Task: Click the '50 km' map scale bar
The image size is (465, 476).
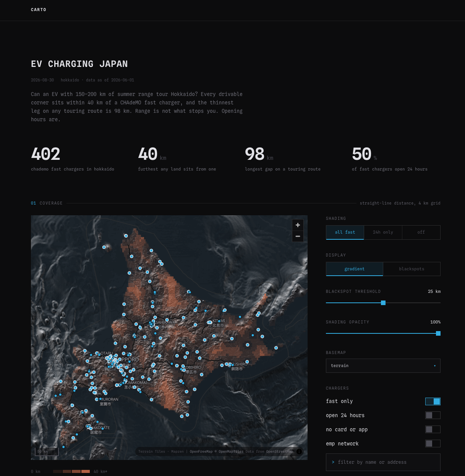Action: coord(47,452)
